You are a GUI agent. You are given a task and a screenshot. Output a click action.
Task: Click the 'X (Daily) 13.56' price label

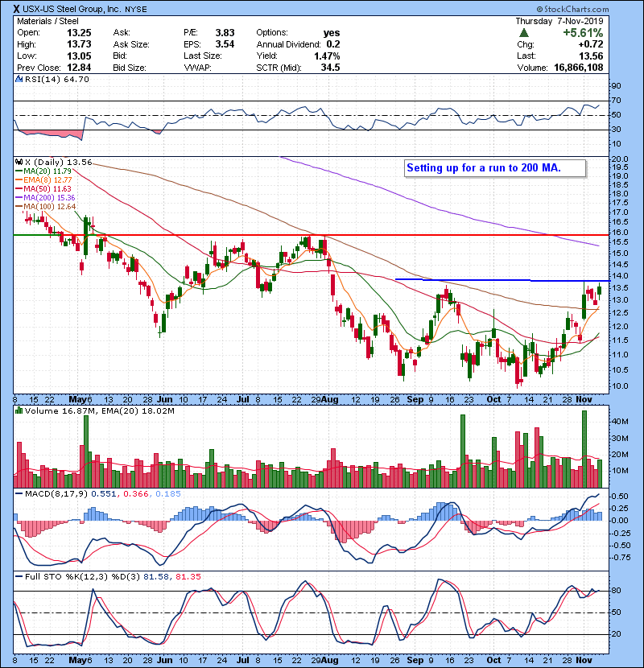pos(59,162)
